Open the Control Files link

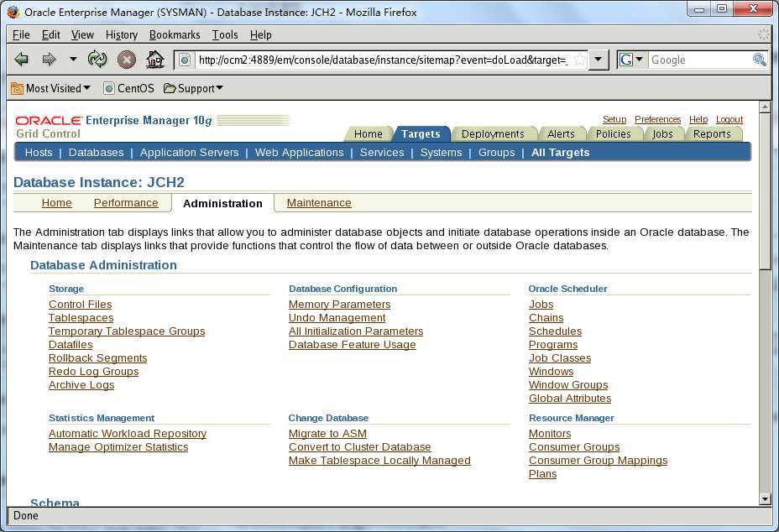point(80,304)
